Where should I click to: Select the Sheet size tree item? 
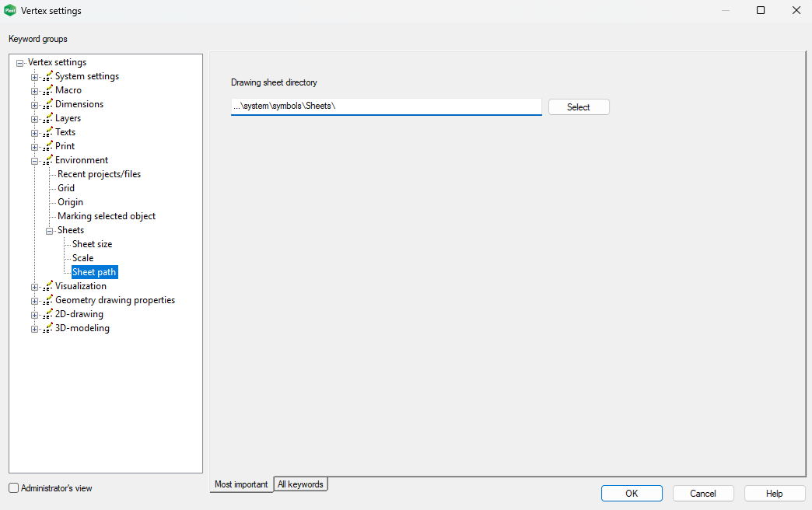coord(92,244)
